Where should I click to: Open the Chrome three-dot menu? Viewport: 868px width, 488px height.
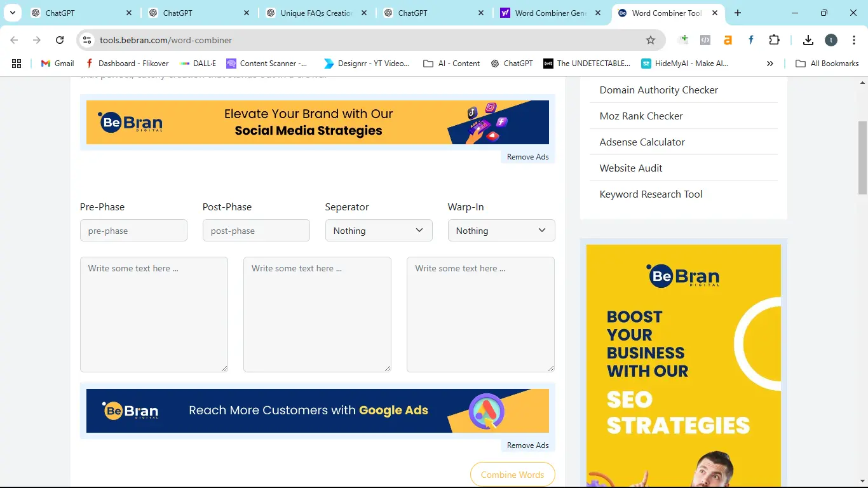[854, 40]
